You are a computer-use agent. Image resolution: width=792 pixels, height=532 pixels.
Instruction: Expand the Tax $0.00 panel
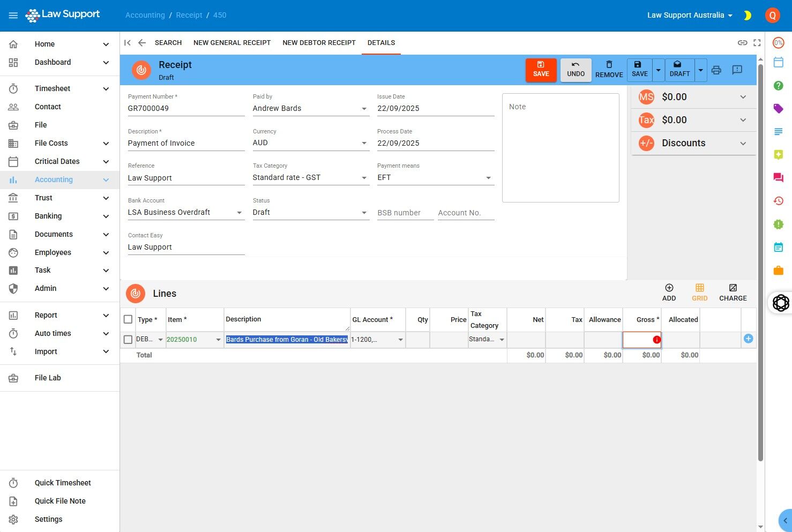pos(693,120)
